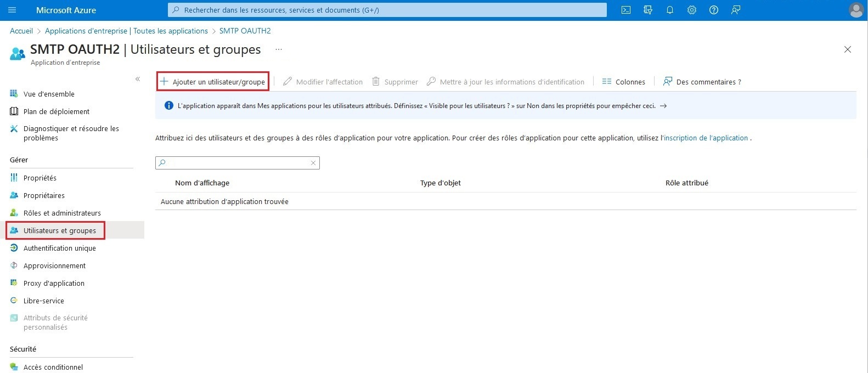Open feedback icon in top bar
Screen dimensions: 868x373
tap(736, 10)
